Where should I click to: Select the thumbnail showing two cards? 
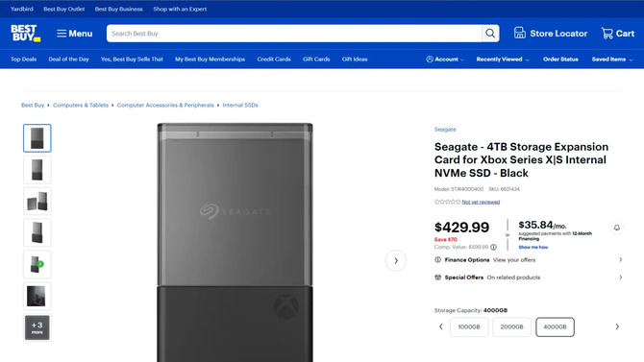(x=37, y=201)
